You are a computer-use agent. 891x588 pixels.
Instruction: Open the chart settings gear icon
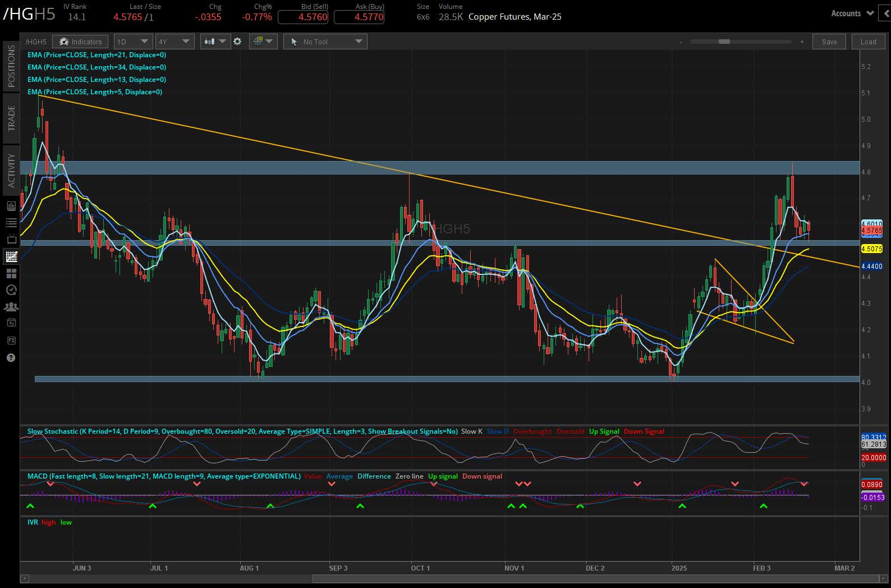tap(237, 42)
